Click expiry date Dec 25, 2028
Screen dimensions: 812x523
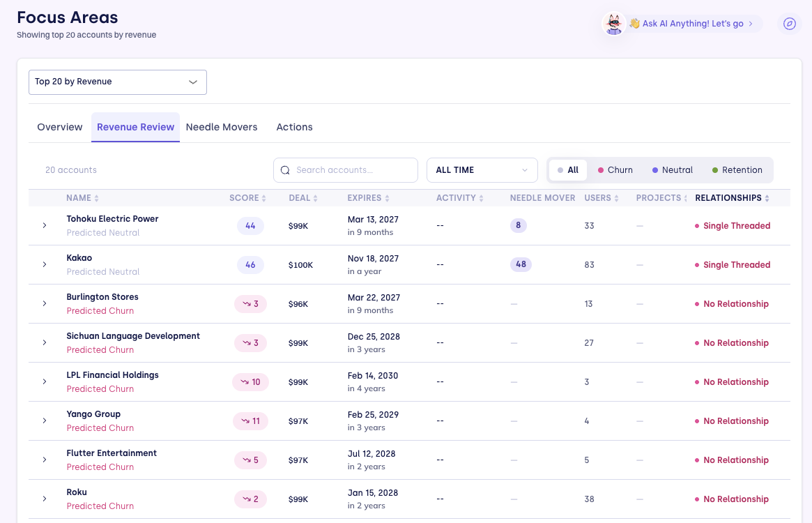[374, 337]
